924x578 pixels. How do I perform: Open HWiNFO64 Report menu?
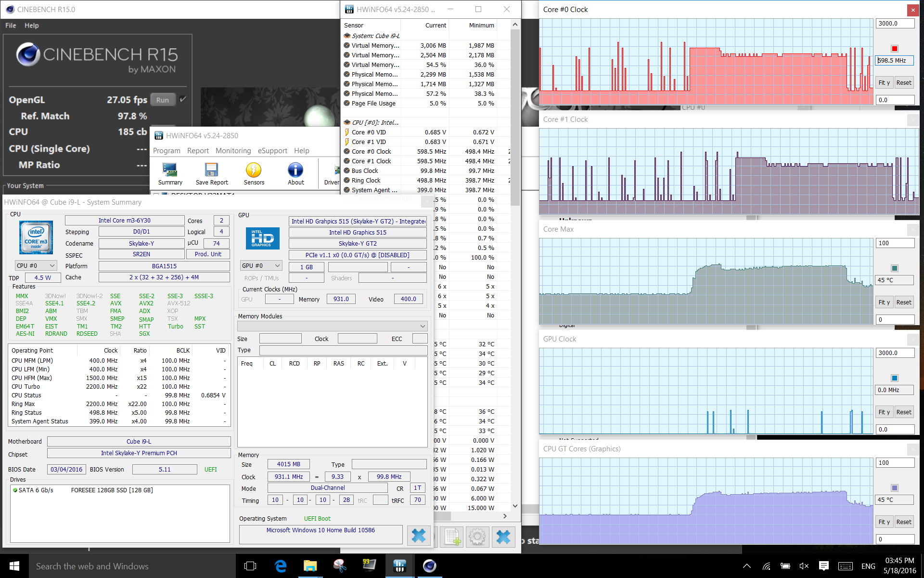(x=198, y=151)
